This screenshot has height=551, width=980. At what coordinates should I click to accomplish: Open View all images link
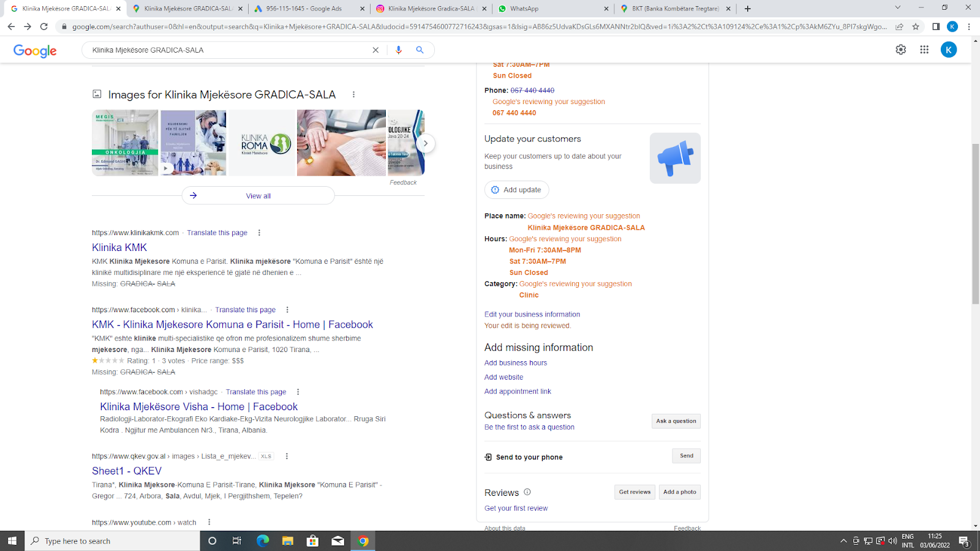tap(258, 196)
